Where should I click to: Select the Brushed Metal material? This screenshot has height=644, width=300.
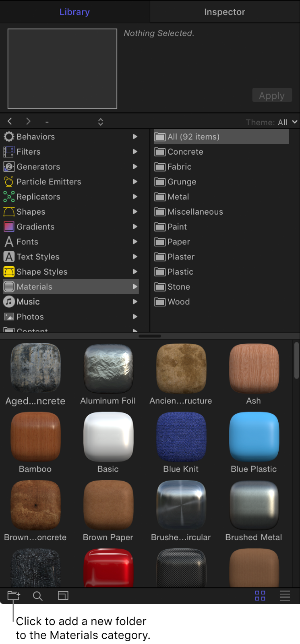[x=254, y=505]
